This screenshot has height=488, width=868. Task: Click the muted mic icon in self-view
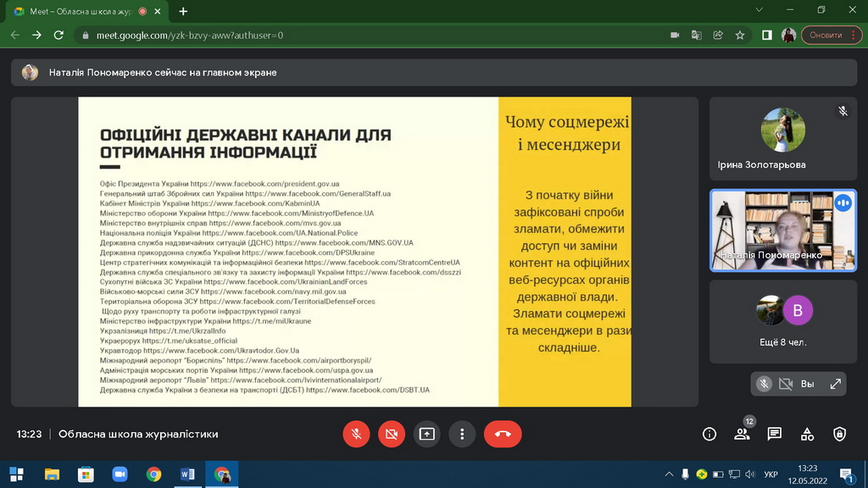click(764, 384)
